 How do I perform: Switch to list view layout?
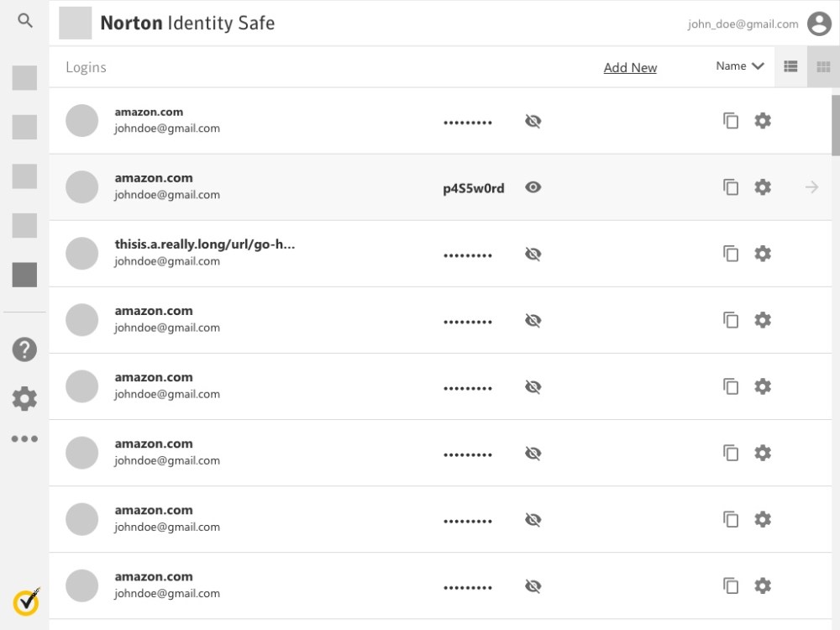[790, 66]
